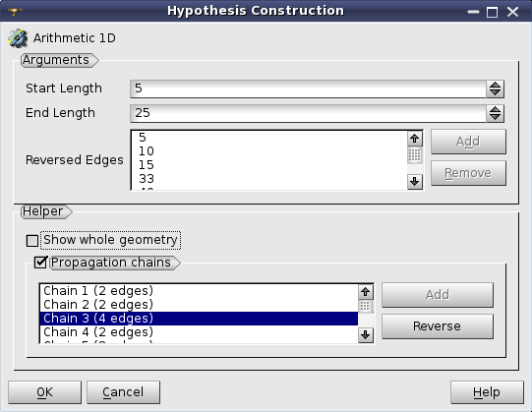The width and height of the screenshot is (532, 412).
Task: Select reversed edge 15 in the list
Action: click(x=269, y=165)
